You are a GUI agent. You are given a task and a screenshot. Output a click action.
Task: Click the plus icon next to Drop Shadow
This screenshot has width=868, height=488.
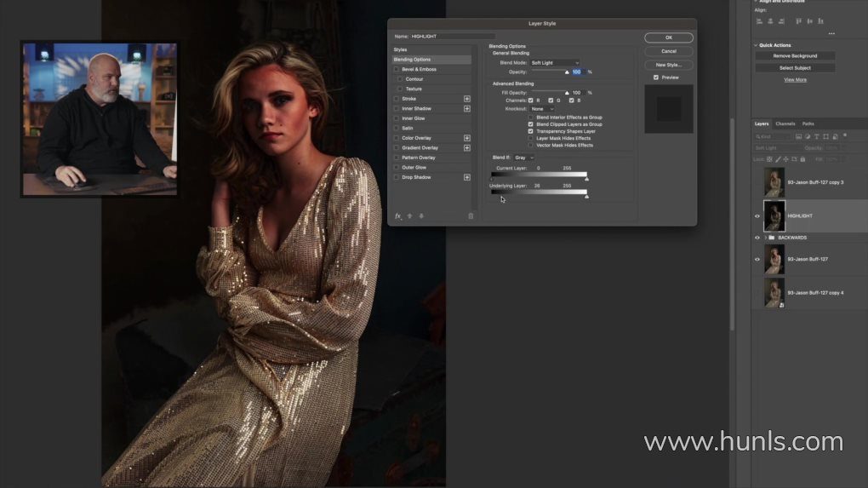coord(466,177)
